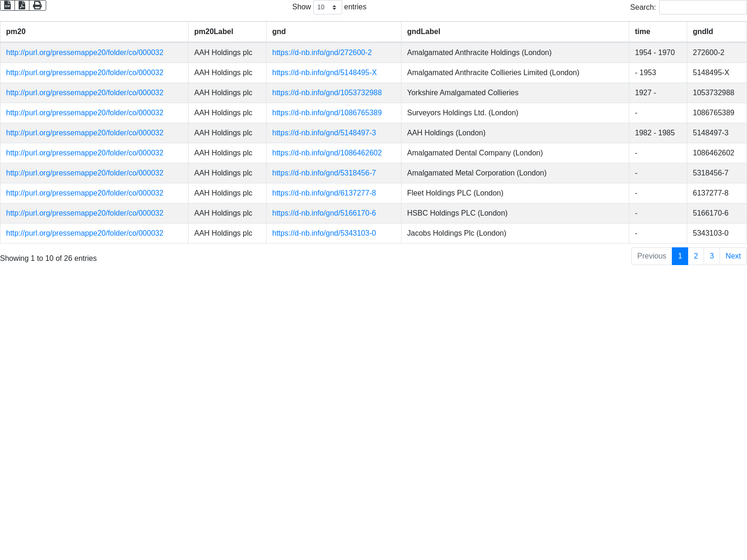This screenshot has width=747, height=560.
Task: Follow the GND link 5166170-6 for HSBC Holdings
Action: [x=324, y=213]
